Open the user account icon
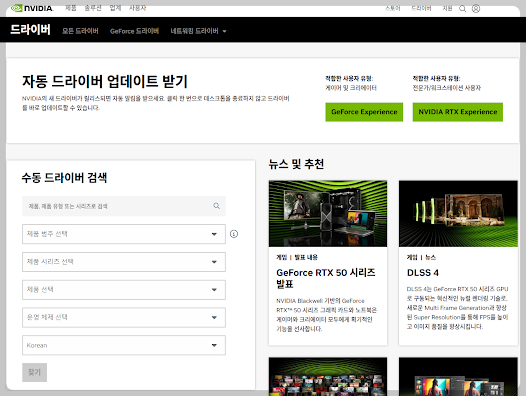This screenshot has width=526, height=396. (476, 8)
